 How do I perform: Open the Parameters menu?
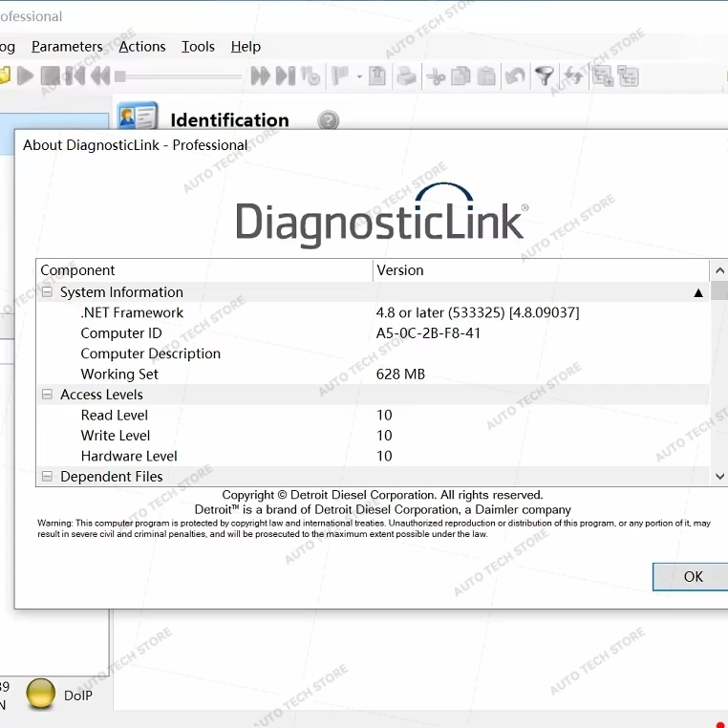[x=67, y=47]
